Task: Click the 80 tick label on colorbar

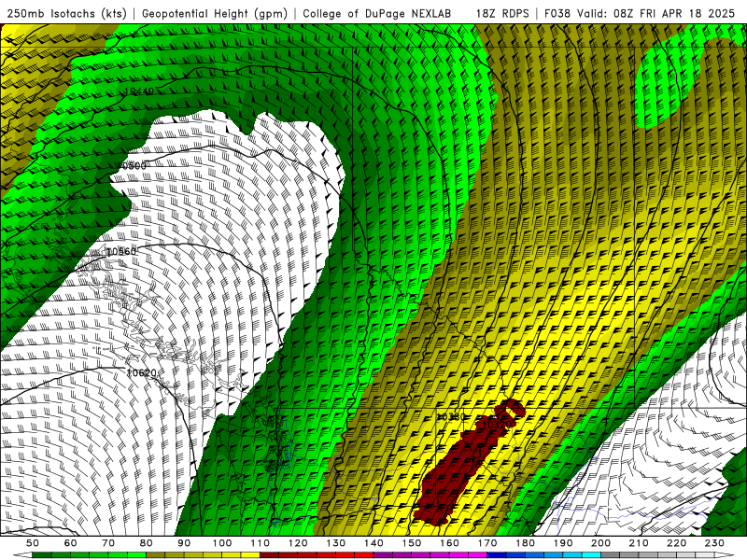Action: [147, 543]
